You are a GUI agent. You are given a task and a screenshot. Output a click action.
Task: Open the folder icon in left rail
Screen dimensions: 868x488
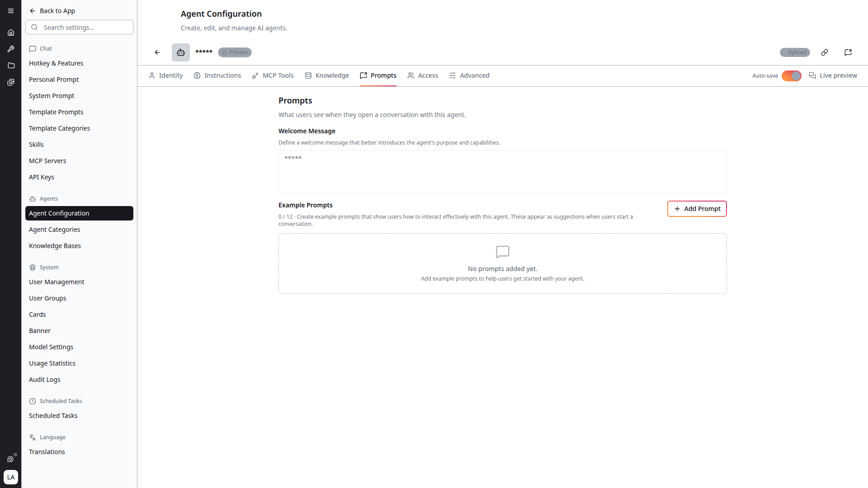11,66
